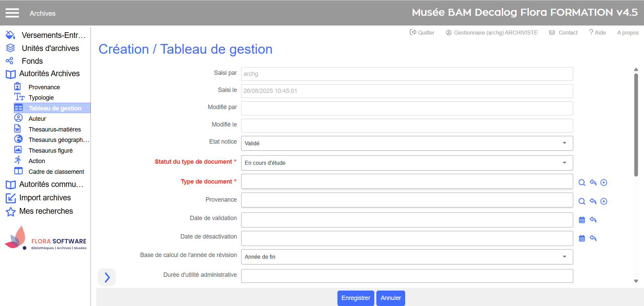The width and height of the screenshot is (644, 306).
Task: Go to Import archives in sidebar
Action: (45, 198)
